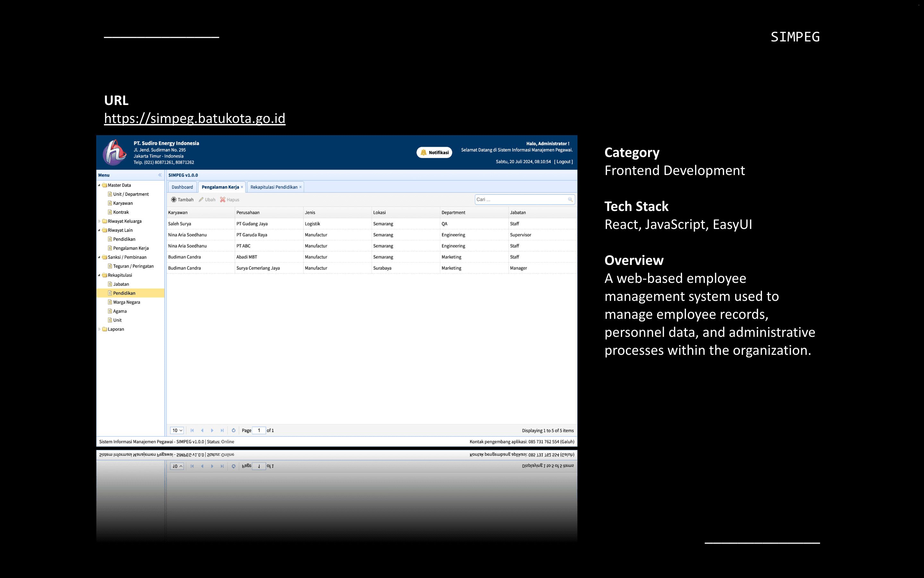Open Teguran / Peringatan in the menu tree
This screenshot has height=578, width=924.
pos(133,266)
